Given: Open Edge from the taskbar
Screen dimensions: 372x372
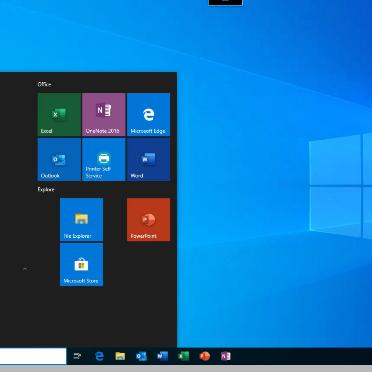Looking at the screenshot, I should click(99, 356).
